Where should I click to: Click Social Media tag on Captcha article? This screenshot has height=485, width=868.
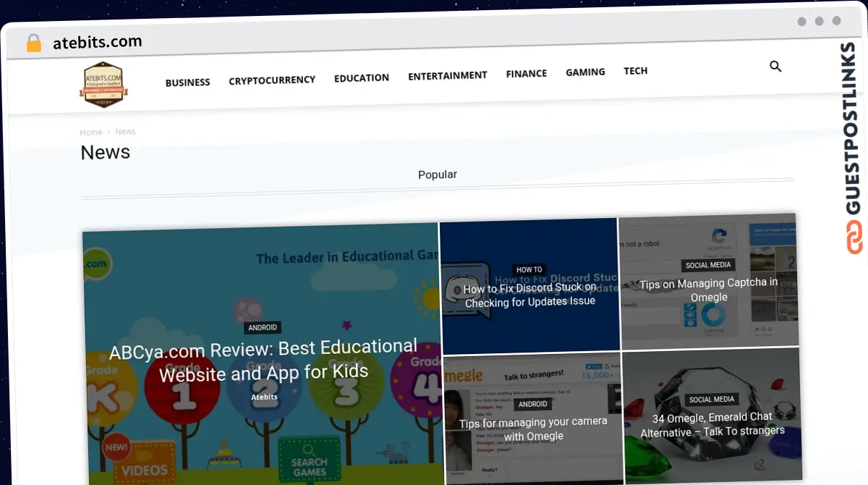[x=710, y=265]
